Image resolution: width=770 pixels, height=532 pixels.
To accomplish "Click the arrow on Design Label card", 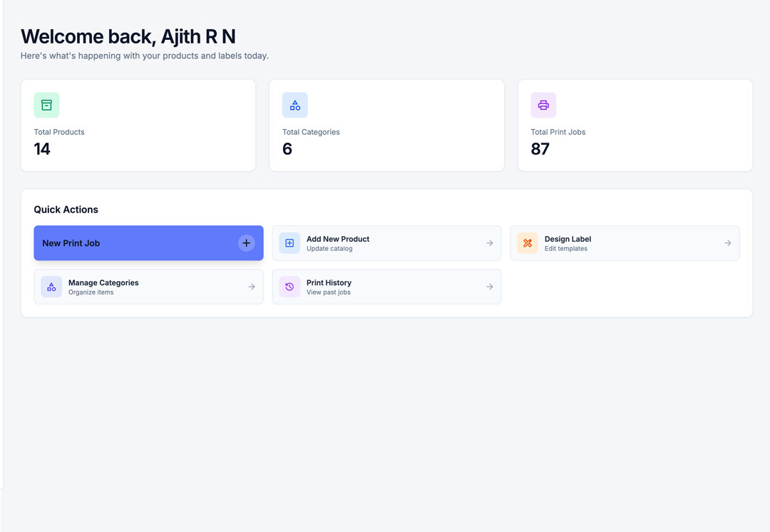I will pos(727,242).
